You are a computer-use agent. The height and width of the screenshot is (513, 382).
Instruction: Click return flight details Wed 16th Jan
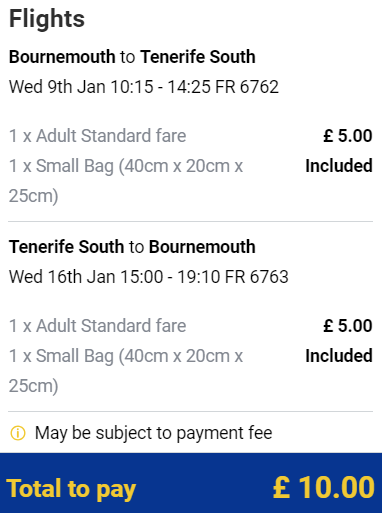pyautogui.click(x=149, y=277)
